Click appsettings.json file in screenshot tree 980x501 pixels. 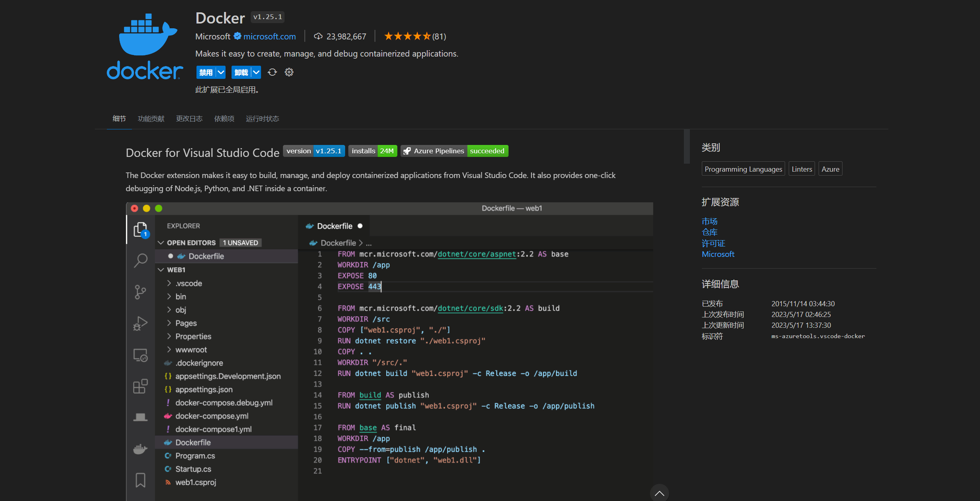[204, 389]
